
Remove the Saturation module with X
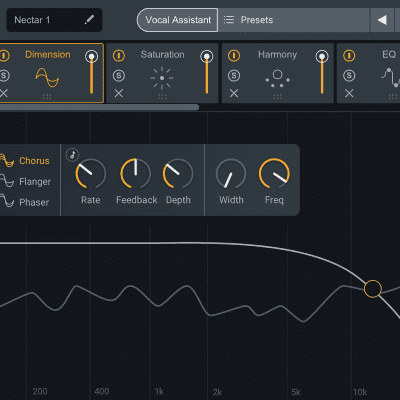click(119, 93)
